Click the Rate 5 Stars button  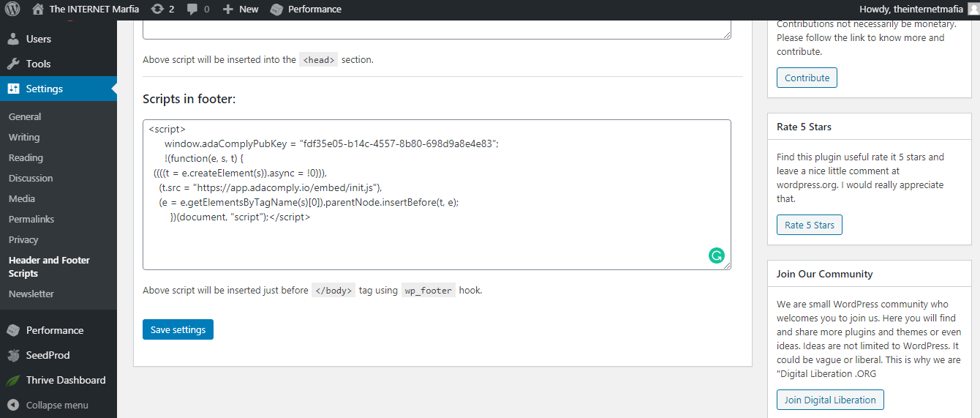tap(810, 225)
